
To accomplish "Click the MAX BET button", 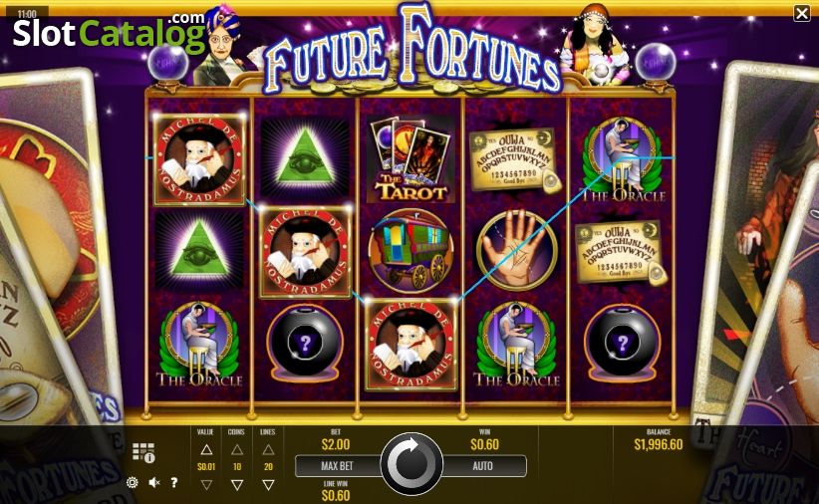I will point(338,466).
